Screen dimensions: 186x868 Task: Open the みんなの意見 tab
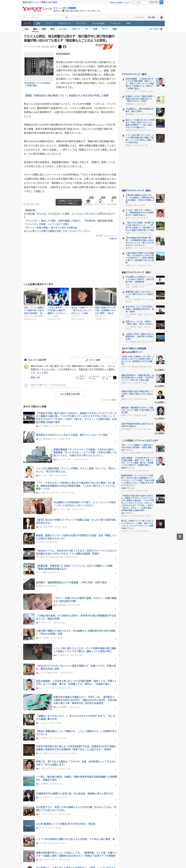[x=99, y=24]
